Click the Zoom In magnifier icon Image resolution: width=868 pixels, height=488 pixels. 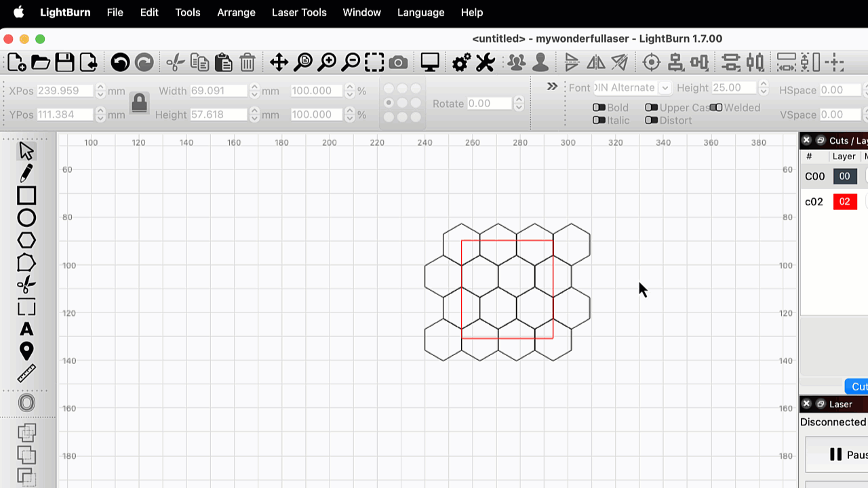tap(326, 62)
